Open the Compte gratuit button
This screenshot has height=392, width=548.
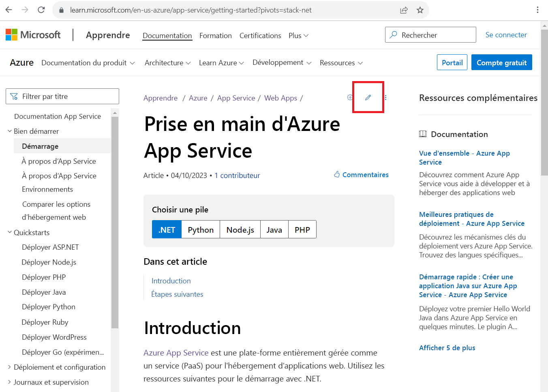501,62
